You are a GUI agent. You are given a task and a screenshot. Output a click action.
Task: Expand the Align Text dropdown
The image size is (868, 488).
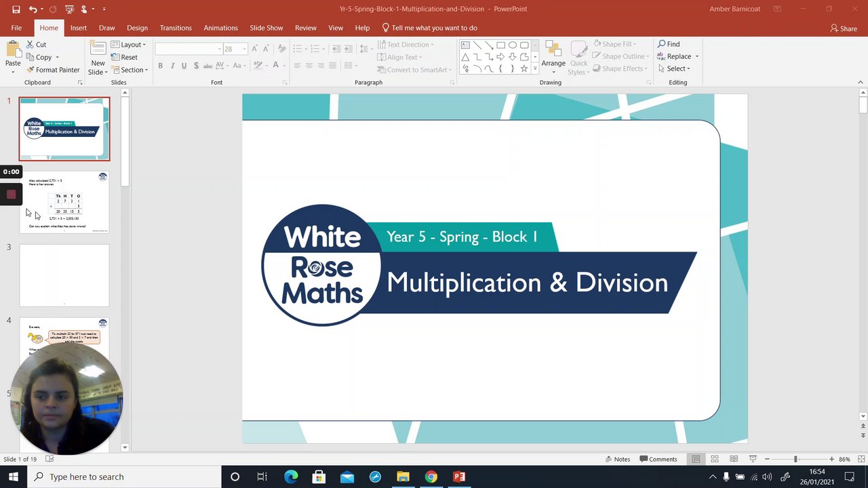(x=399, y=58)
